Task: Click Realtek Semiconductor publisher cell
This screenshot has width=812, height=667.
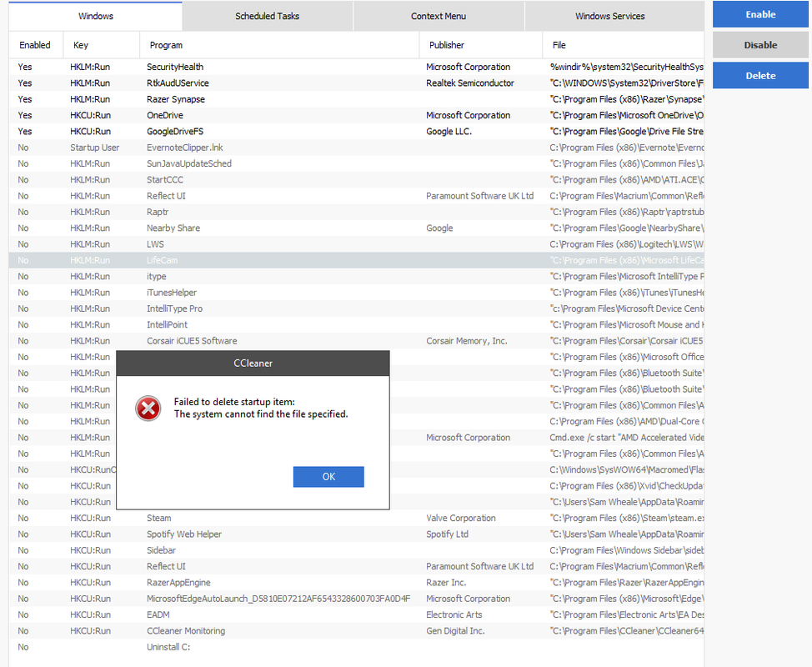Action: pyautogui.click(x=469, y=83)
